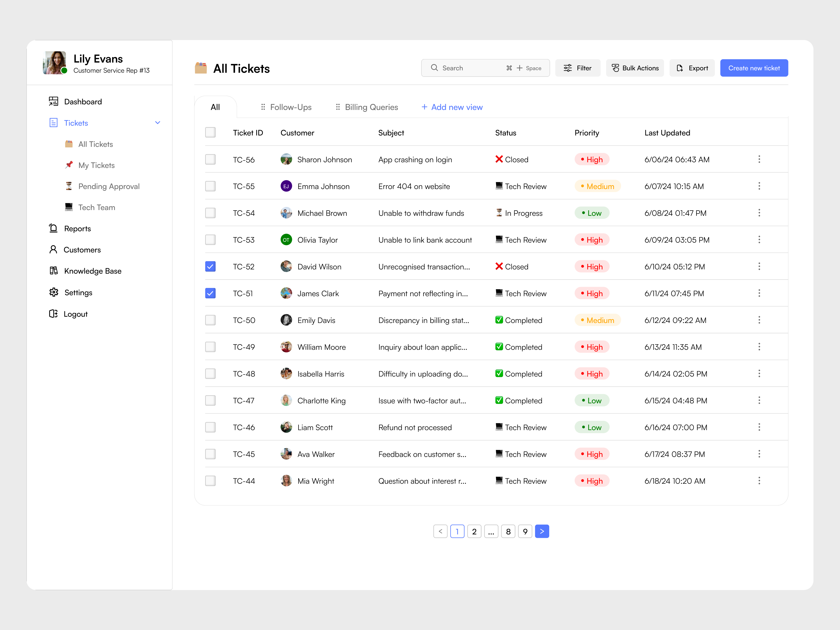Click the Pending Approval hourglass icon
The width and height of the screenshot is (840, 630).
(69, 186)
